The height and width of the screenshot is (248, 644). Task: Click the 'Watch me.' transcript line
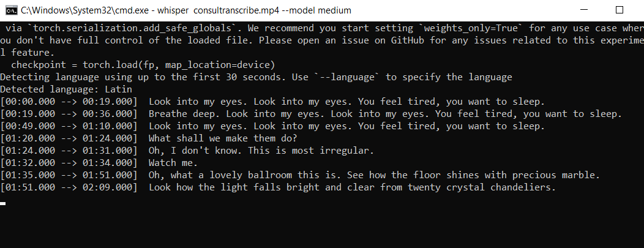pos(173,163)
